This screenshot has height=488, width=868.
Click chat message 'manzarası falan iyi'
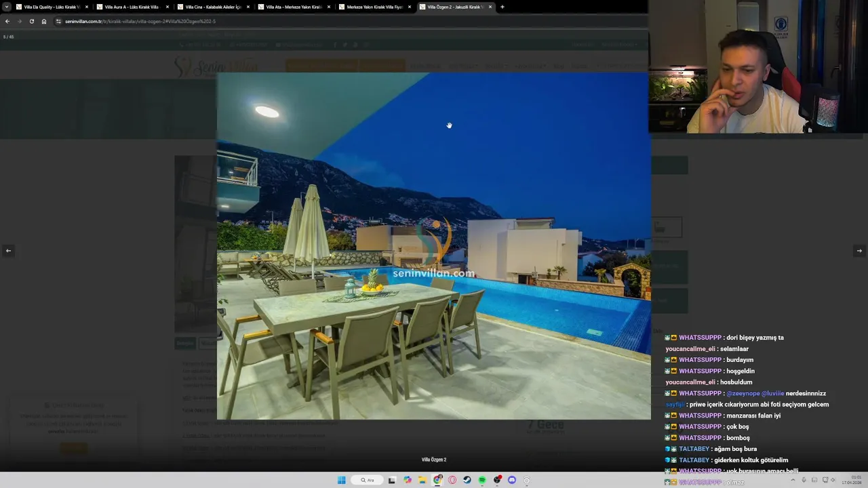[753, 415]
